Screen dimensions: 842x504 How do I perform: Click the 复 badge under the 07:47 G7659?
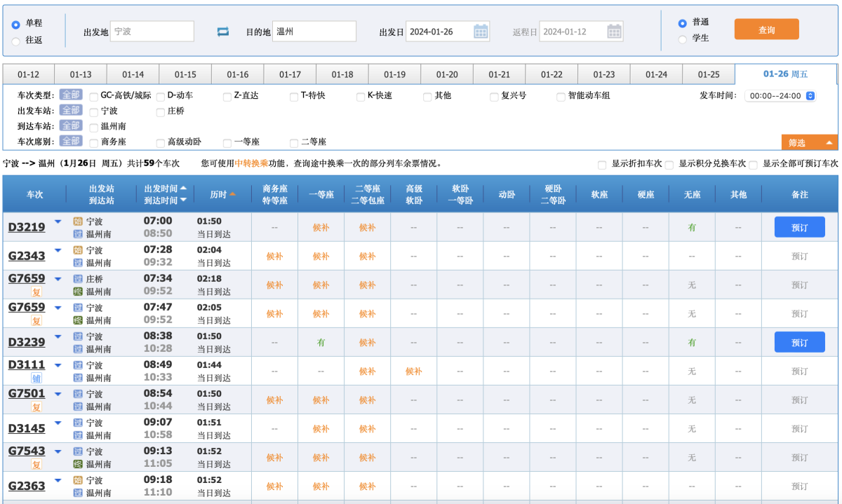click(36, 320)
